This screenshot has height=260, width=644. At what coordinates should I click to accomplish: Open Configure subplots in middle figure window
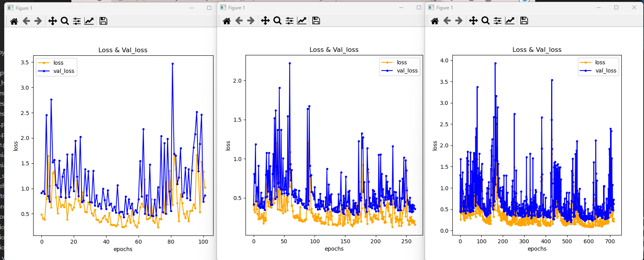290,21
